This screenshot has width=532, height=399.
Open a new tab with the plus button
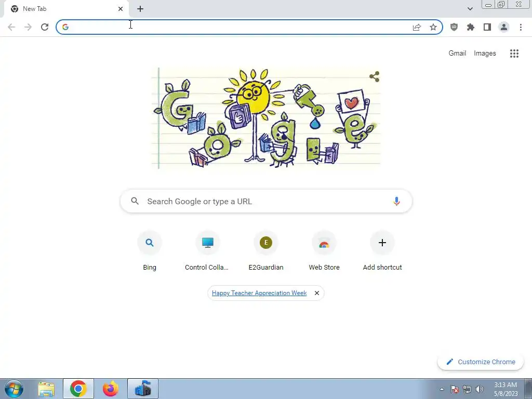pos(140,9)
